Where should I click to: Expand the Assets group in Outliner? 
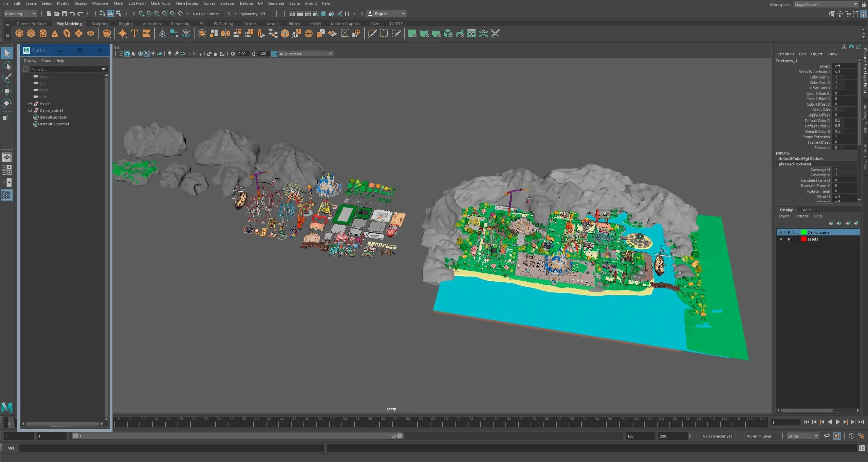pos(30,104)
